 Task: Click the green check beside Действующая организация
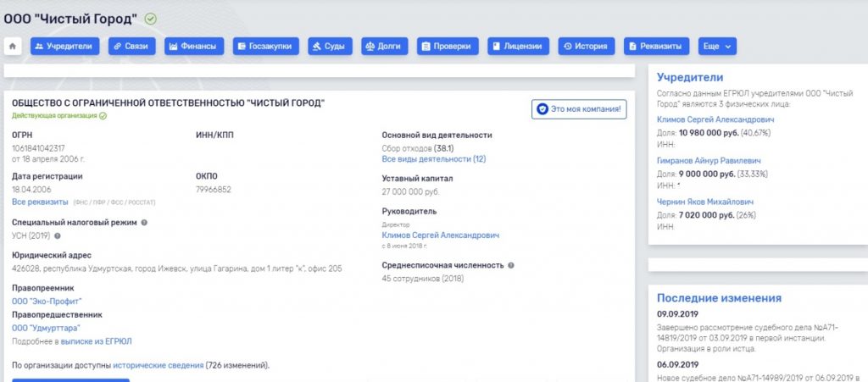coord(103,115)
